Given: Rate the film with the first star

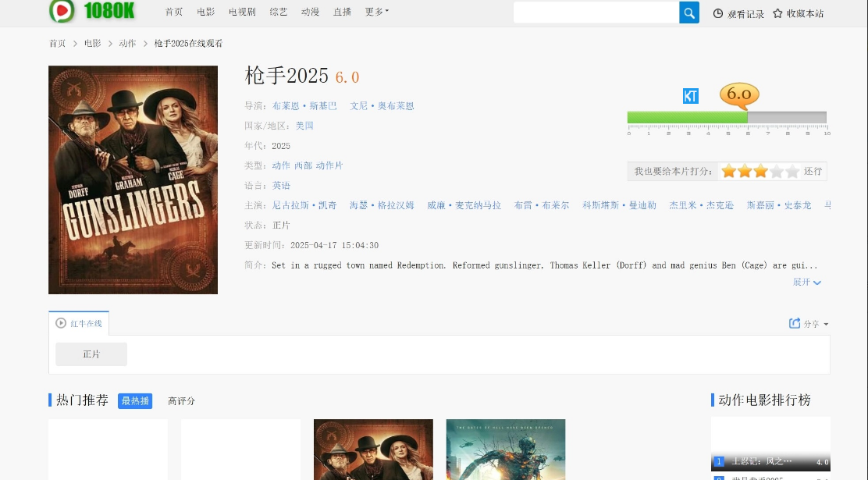Looking at the screenshot, I should click(728, 171).
